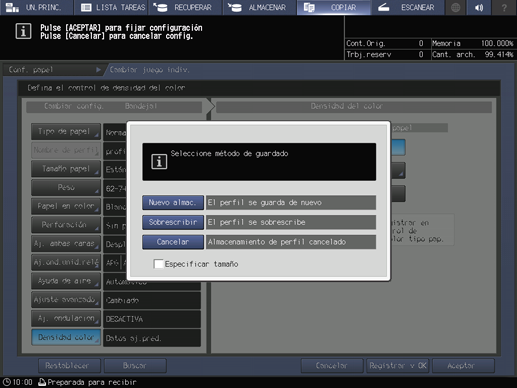Open the UN.PRINC. main unit tab

(37, 7)
